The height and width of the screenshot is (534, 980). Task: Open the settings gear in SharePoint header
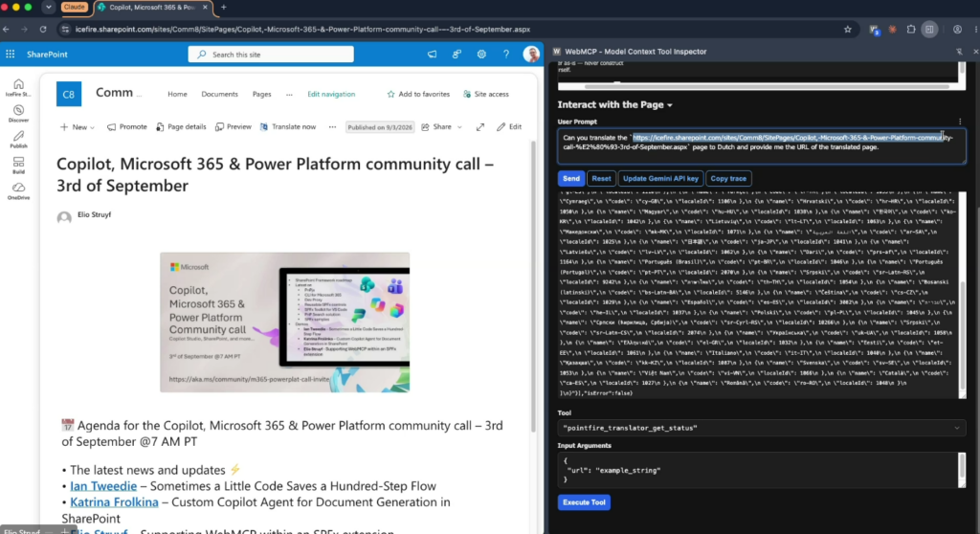pyautogui.click(x=481, y=55)
